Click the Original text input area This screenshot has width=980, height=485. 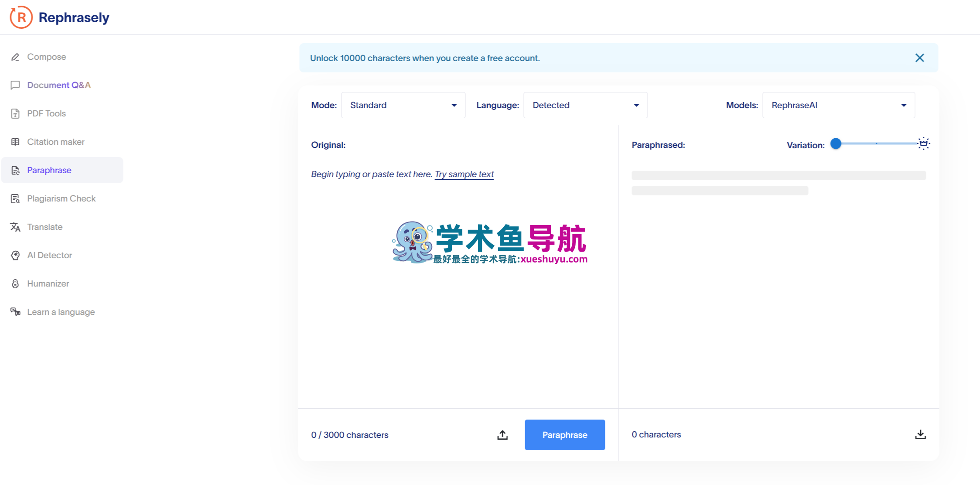458,283
